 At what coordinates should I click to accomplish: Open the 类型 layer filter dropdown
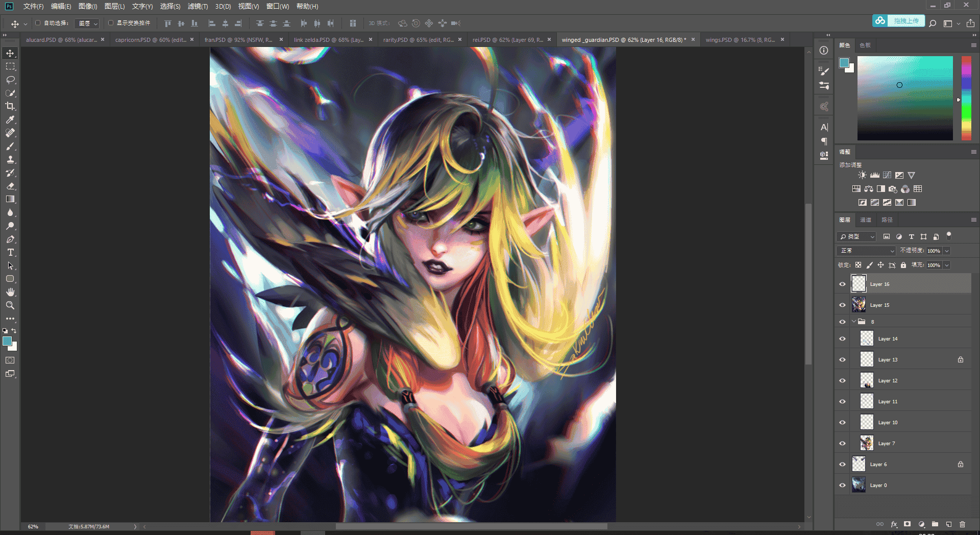click(x=857, y=236)
